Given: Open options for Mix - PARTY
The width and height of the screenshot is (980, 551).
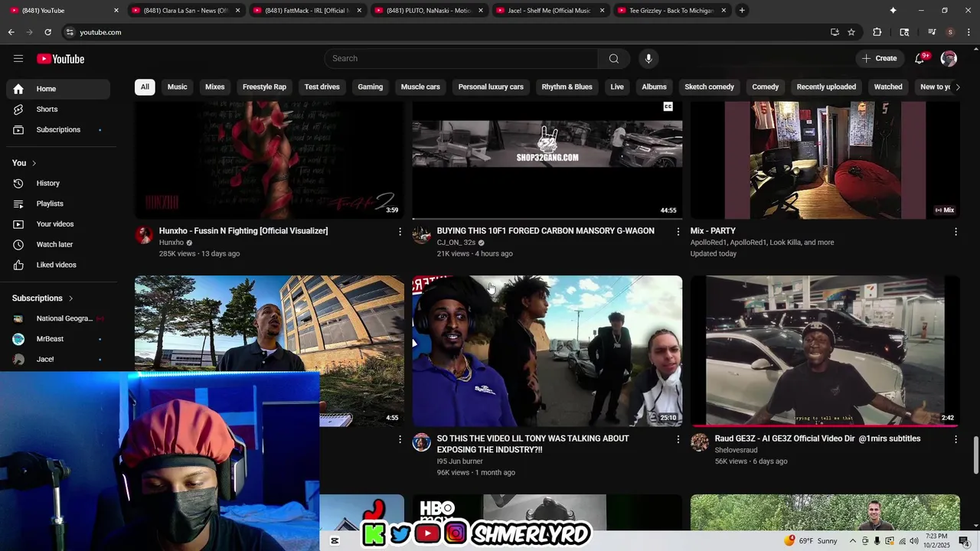Looking at the screenshot, I should (x=955, y=231).
